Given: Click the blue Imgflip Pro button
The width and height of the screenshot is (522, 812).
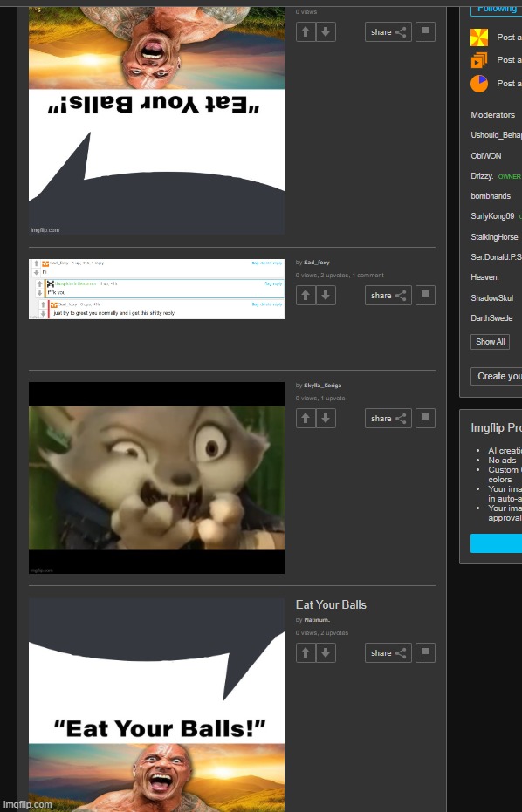Looking at the screenshot, I should pos(496,543).
